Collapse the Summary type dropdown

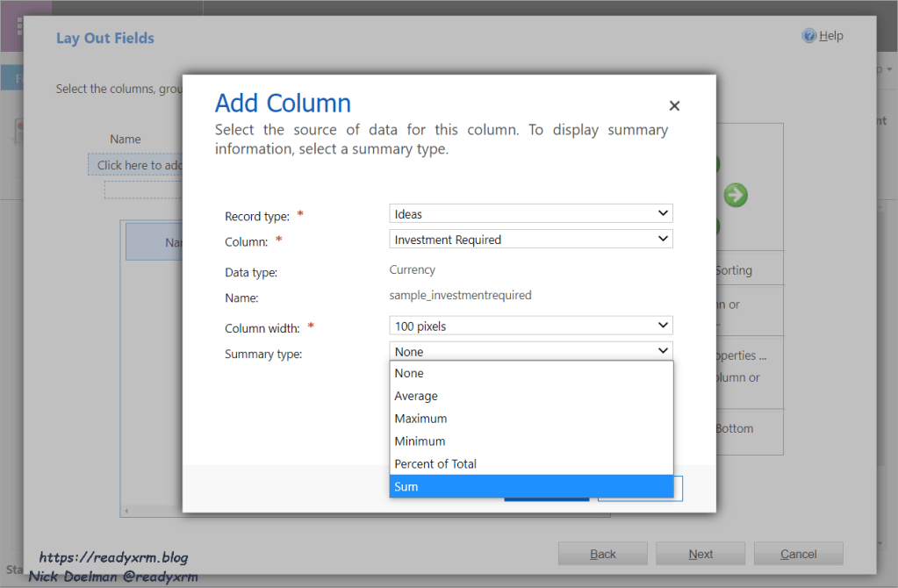click(530, 352)
